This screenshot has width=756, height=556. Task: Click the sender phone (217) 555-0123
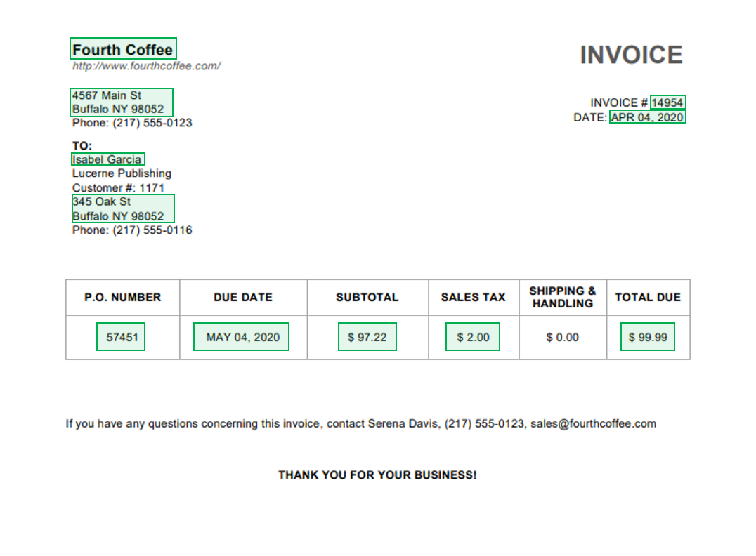click(131, 122)
